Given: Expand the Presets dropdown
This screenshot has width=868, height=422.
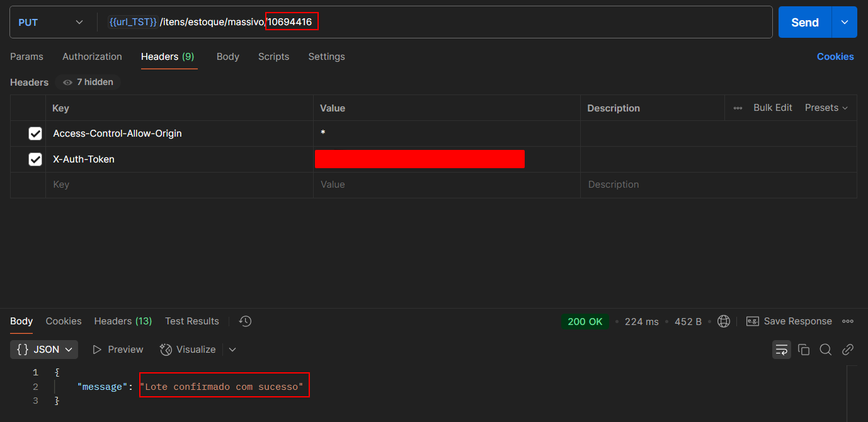Looking at the screenshot, I should tap(826, 108).
